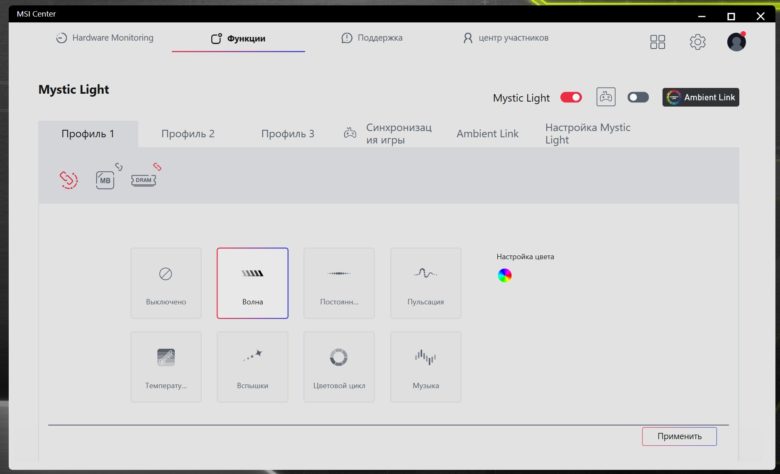Select the MB motherboard device icon

pos(105,180)
